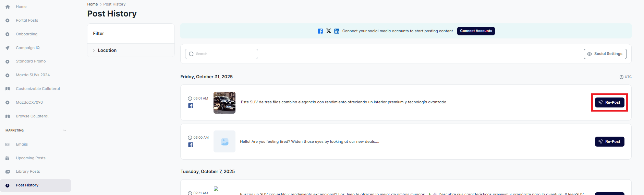
Task: Open Social Settings
Action: tap(605, 54)
